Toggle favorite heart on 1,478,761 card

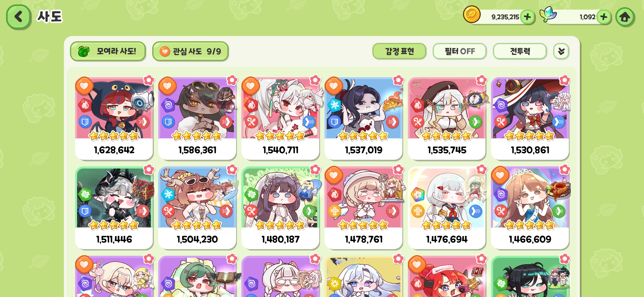[334, 175]
